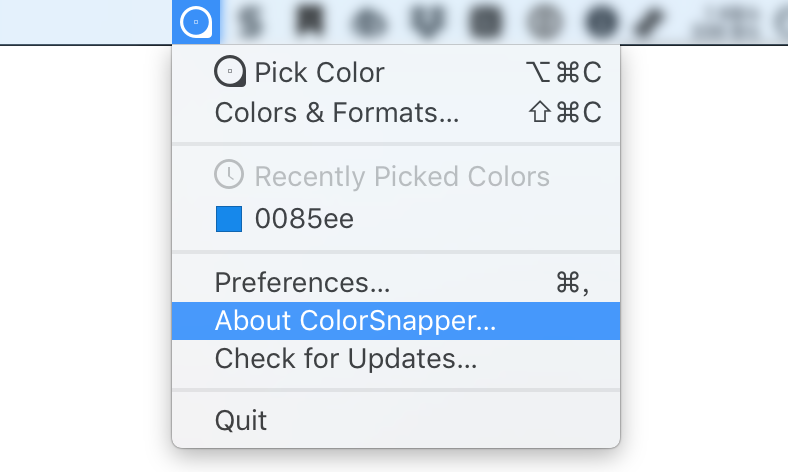The height and width of the screenshot is (472, 788).
Task: Click the Recently Picked Colors header
Action: (x=402, y=177)
